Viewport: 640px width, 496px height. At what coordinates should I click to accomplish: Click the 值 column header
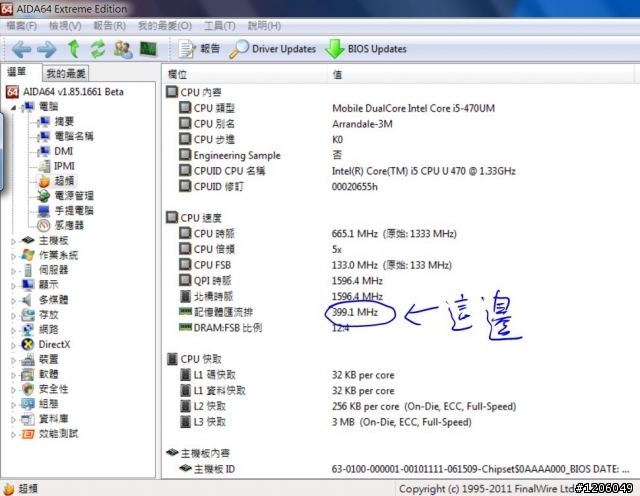pos(480,74)
